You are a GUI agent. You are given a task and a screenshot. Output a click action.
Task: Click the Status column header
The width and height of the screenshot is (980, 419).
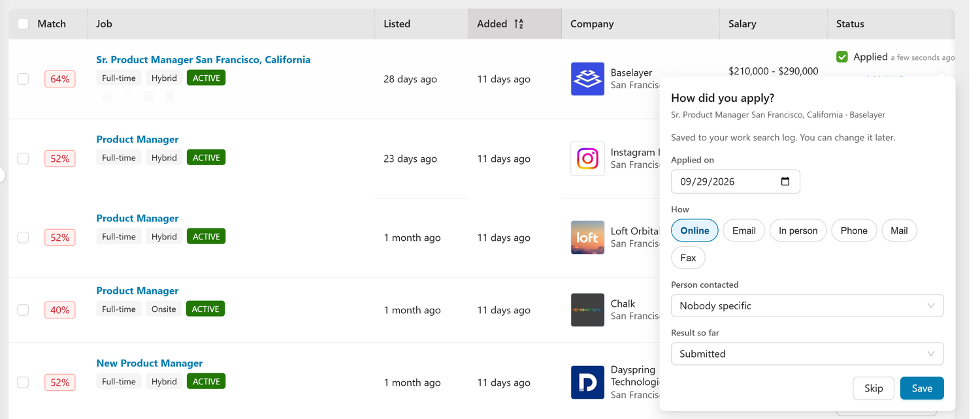[850, 24]
